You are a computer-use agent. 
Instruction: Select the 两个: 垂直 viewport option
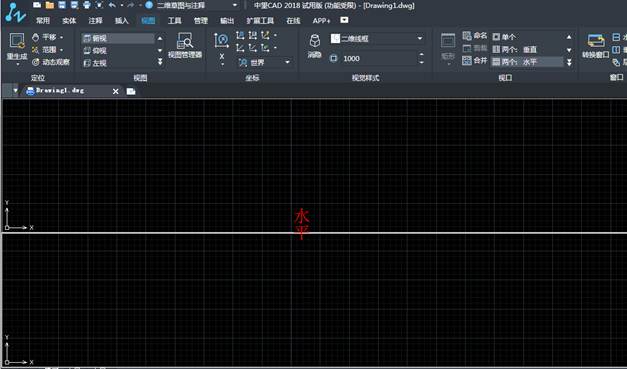coord(527,49)
